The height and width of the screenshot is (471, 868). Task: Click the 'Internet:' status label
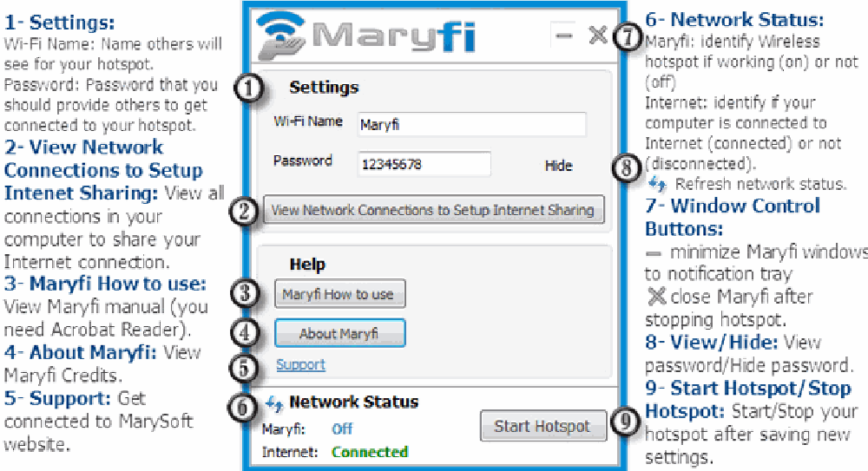[290, 452]
